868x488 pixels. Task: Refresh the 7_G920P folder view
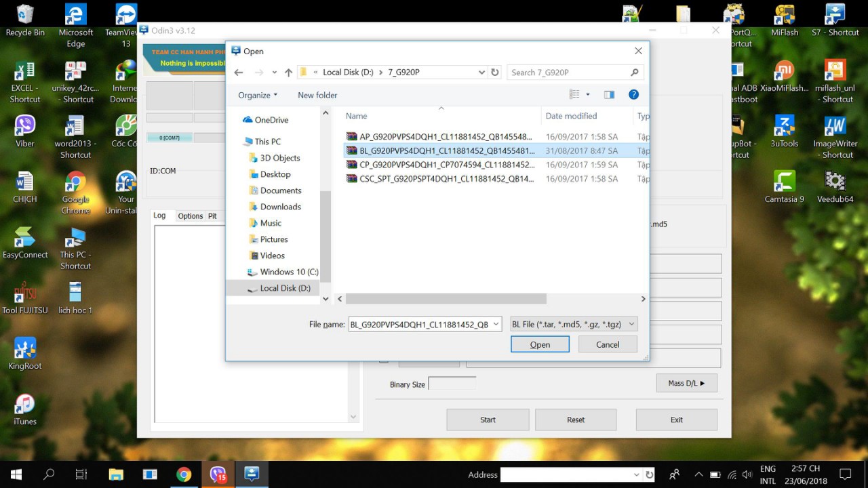click(495, 73)
